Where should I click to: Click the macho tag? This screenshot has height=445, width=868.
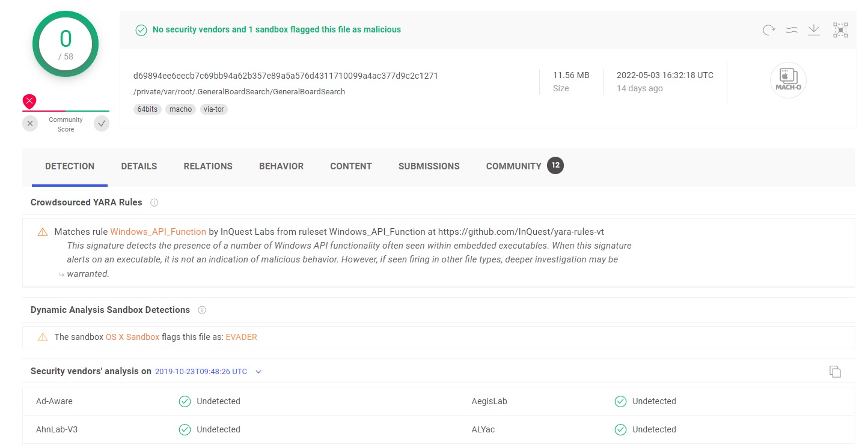[x=180, y=109]
